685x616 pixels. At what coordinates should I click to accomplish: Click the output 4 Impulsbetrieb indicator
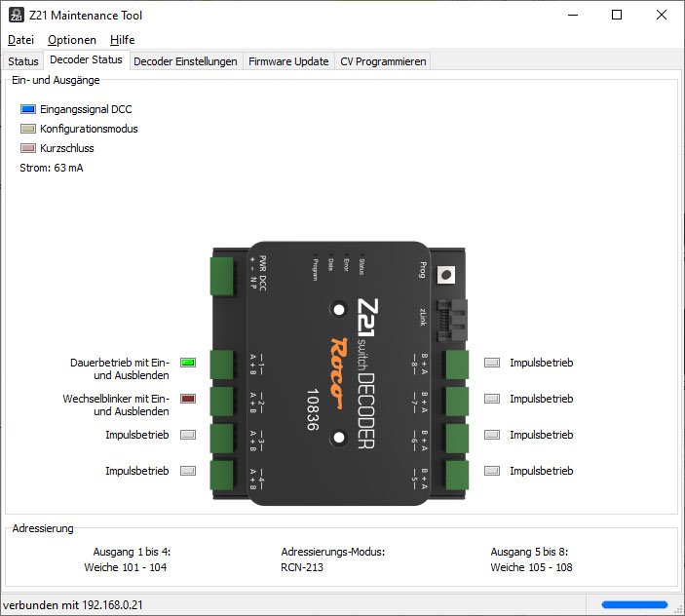tap(188, 471)
